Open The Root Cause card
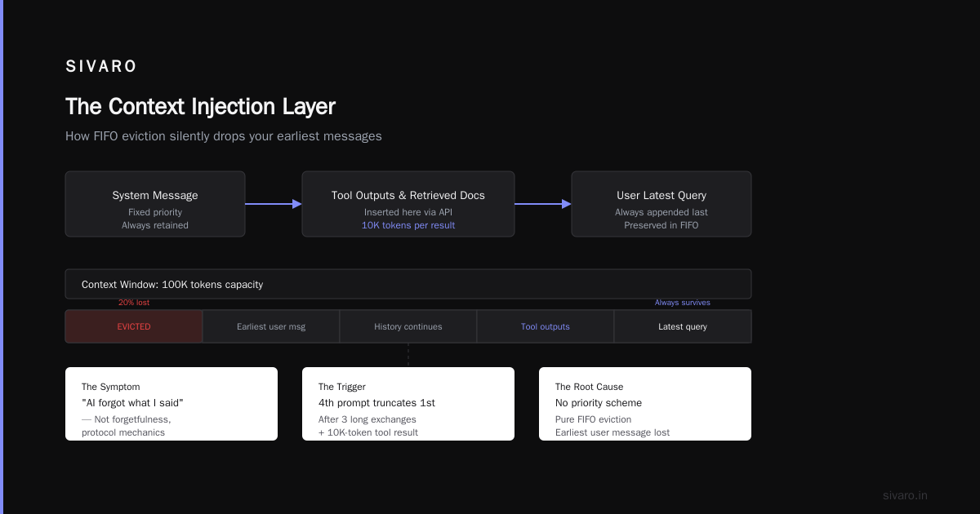This screenshot has height=514, width=980. 645,404
